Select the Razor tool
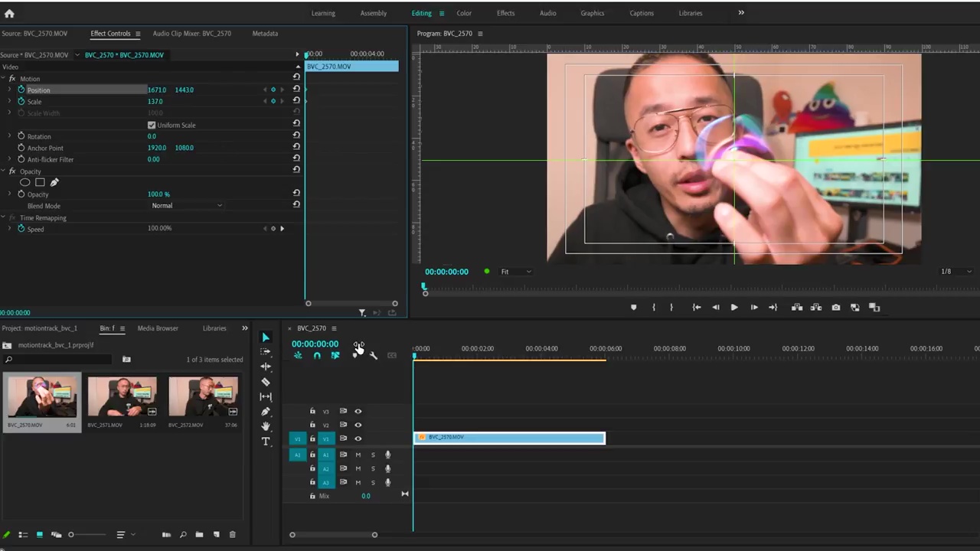Viewport: 980px width, 551px height. click(x=266, y=381)
